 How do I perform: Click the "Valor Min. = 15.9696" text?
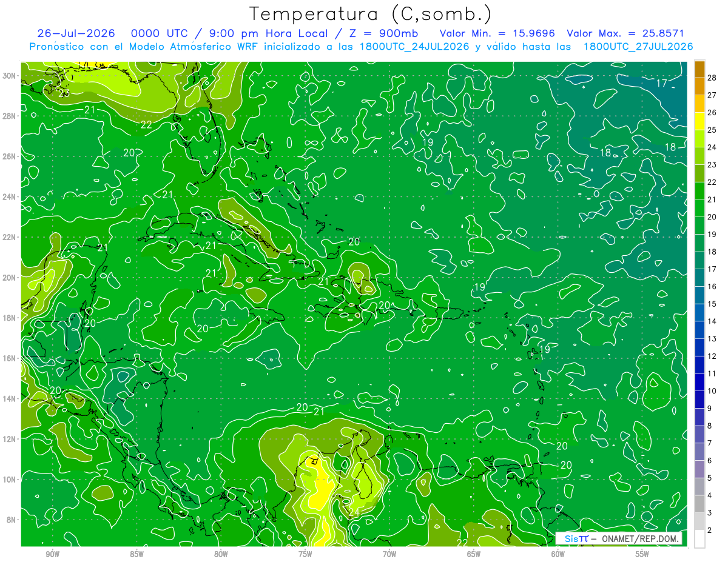pyautogui.click(x=497, y=33)
